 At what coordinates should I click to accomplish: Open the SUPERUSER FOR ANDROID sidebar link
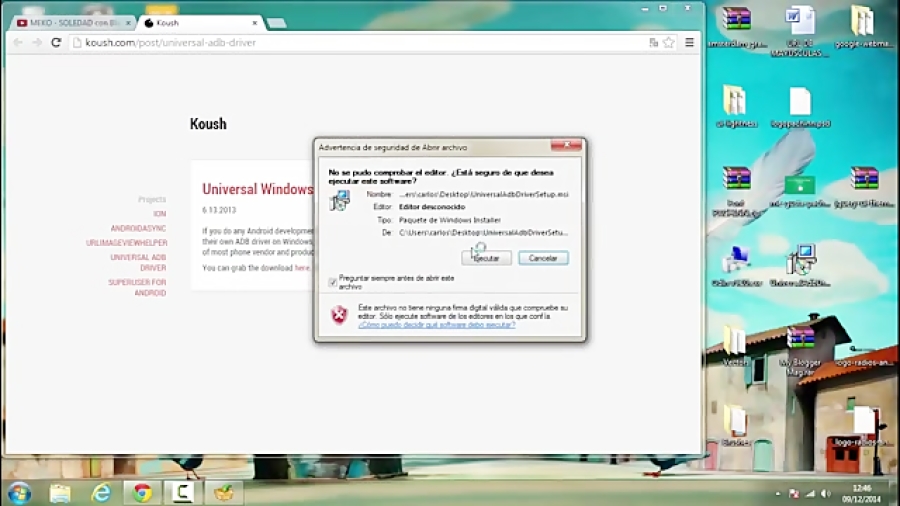137,287
